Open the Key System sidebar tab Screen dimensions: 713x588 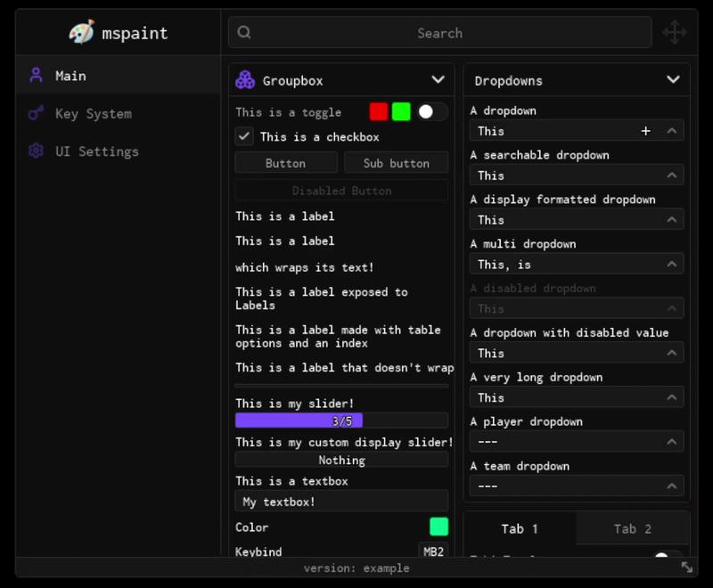pos(119,113)
